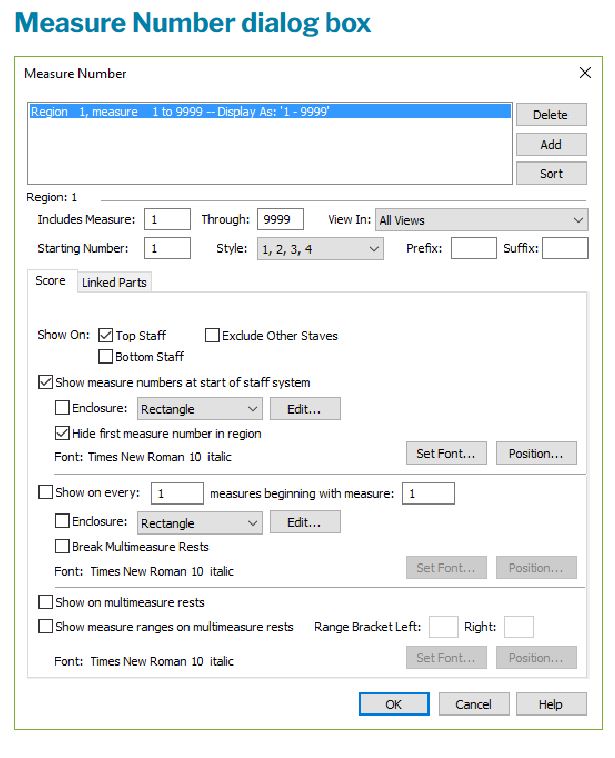Click the Delete region button
This screenshot has width=615, height=758.
(x=550, y=115)
